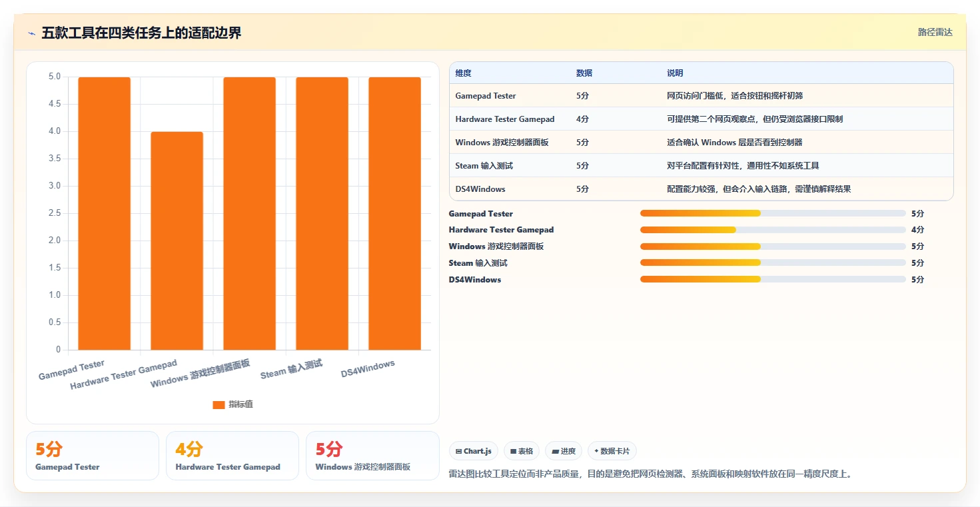Click the Steam 输入测试 progress bar
980x507 pixels.
(x=773, y=263)
